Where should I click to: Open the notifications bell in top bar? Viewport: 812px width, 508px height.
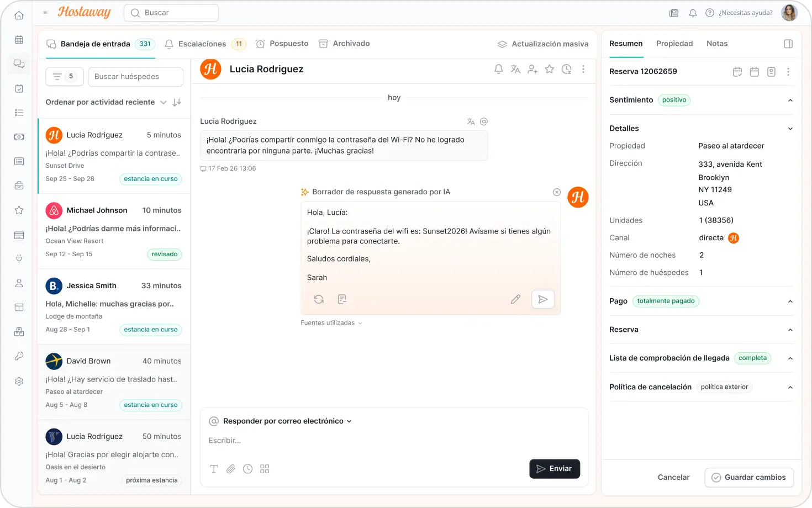693,13
